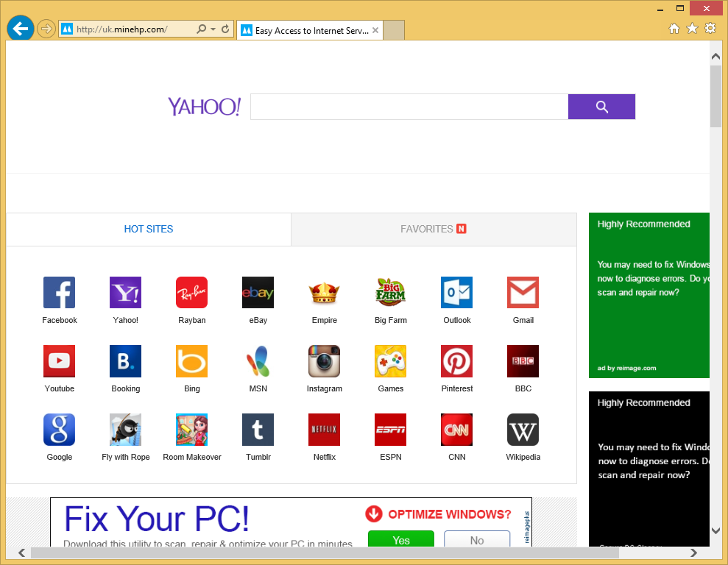728x565 pixels.
Task: Open the Pinterest shortcut icon
Action: (x=456, y=360)
